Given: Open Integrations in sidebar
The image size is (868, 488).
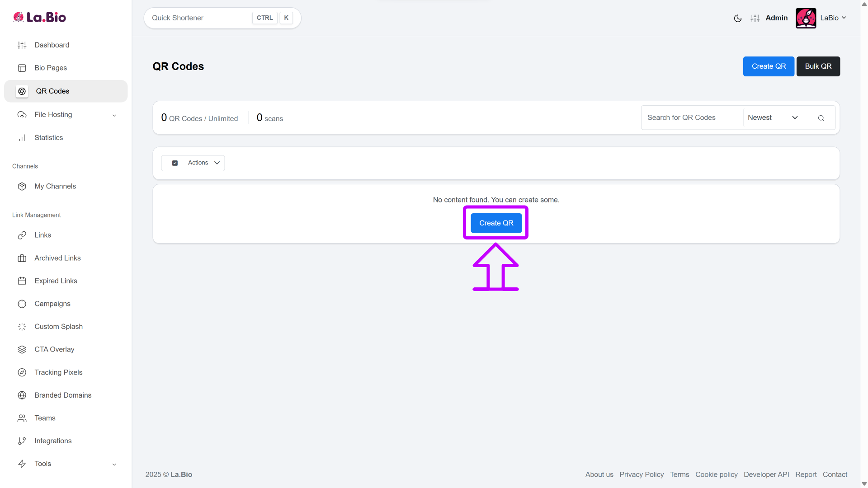Looking at the screenshot, I should (x=53, y=441).
